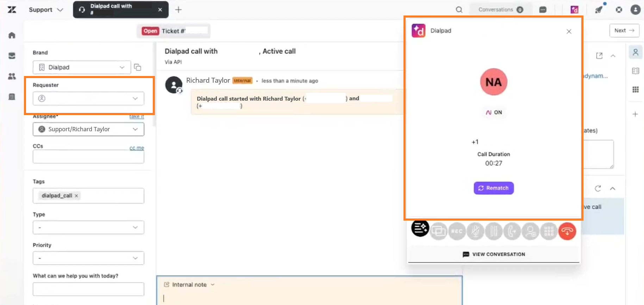The height and width of the screenshot is (305, 644).
Task: Add a new ticket tab with plus
Action: coord(179,9)
